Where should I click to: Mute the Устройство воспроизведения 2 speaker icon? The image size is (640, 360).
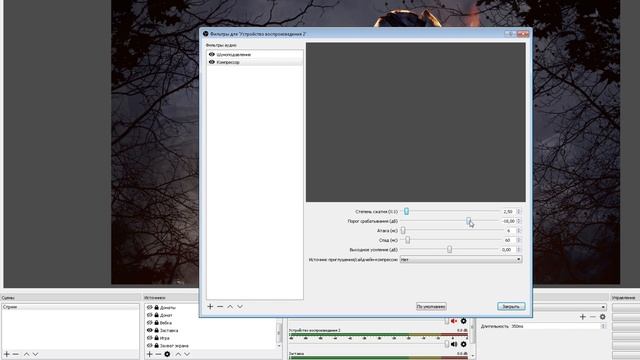click(454, 344)
